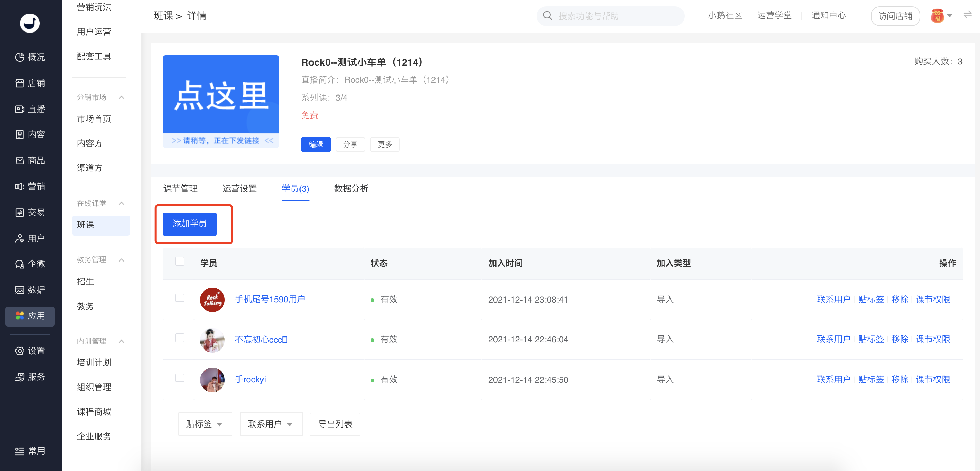Switch to the 数据分析 tab
Image resolution: width=980 pixels, height=471 pixels.
(x=351, y=189)
